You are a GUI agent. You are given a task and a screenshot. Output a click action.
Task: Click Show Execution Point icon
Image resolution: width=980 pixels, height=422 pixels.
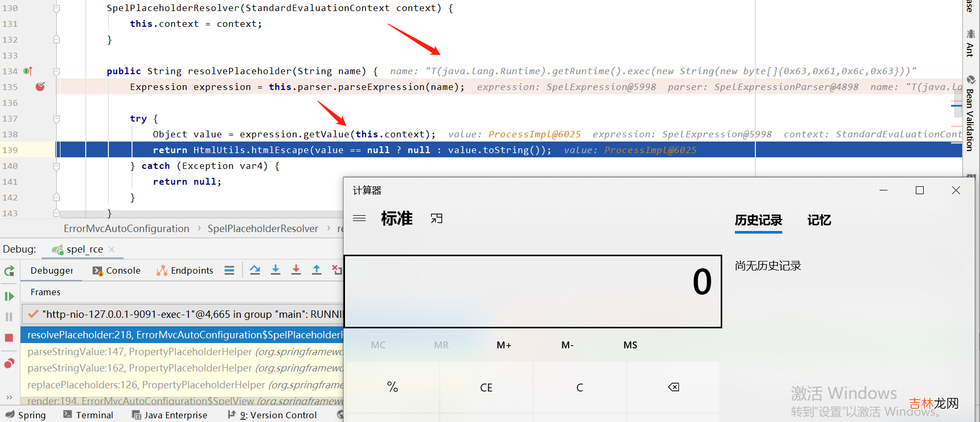coord(229,270)
